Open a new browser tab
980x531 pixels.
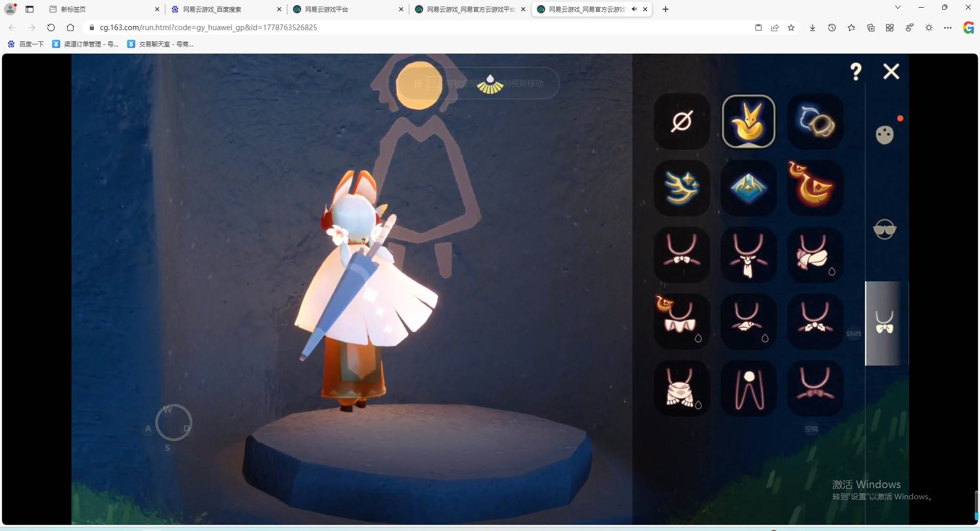coord(666,9)
